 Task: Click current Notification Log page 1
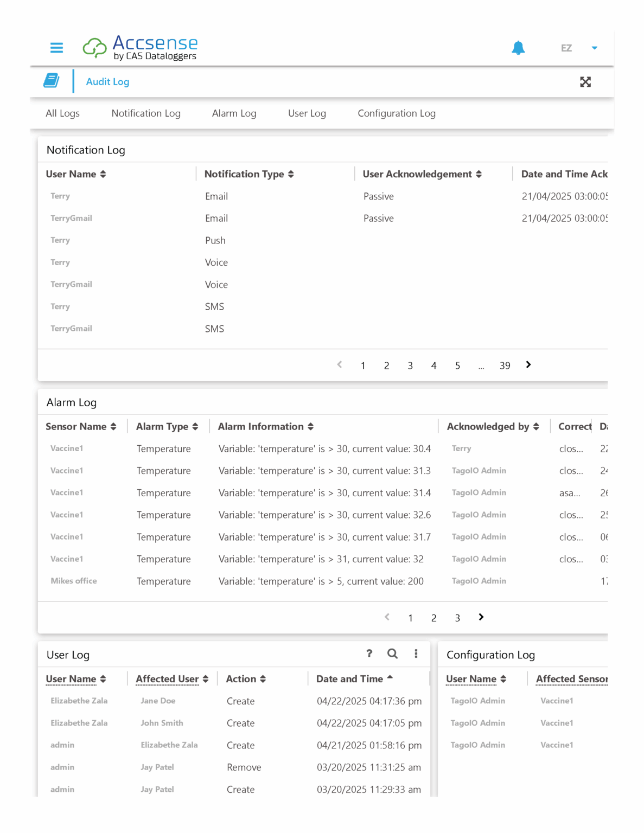(363, 366)
